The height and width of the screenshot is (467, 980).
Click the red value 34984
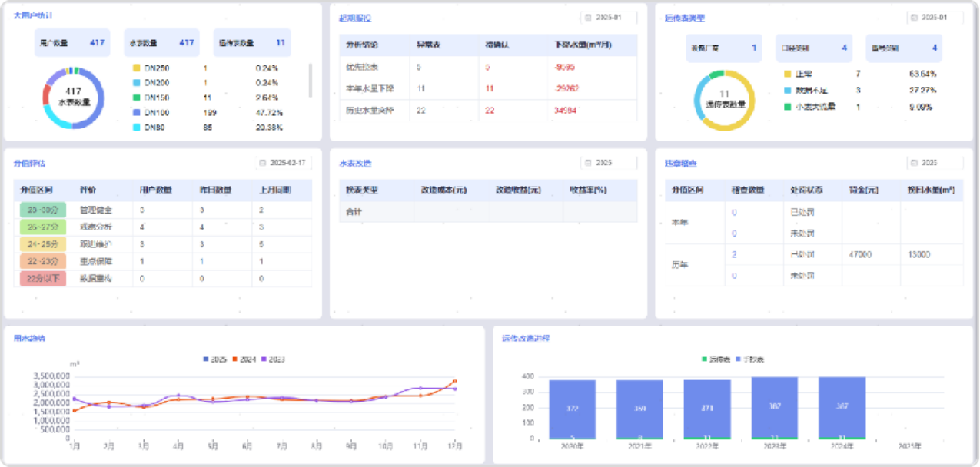(565, 111)
